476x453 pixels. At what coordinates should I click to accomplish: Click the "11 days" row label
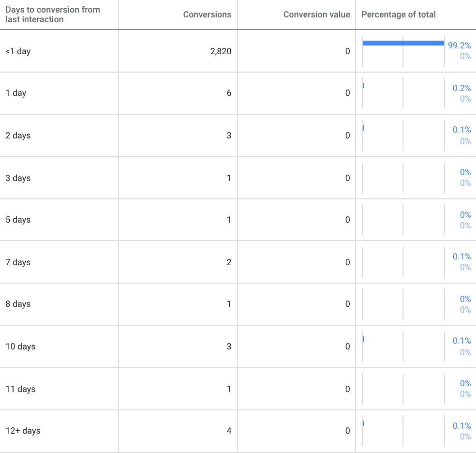(20, 389)
